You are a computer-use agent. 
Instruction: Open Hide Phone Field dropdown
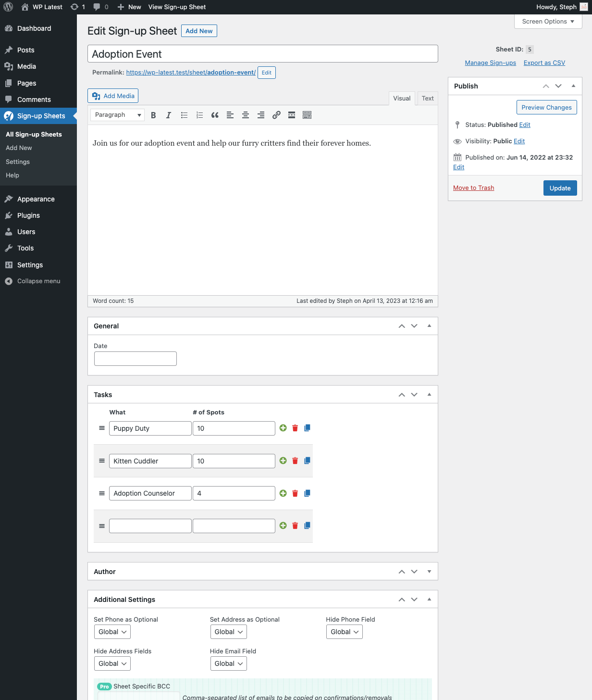[345, 632]
